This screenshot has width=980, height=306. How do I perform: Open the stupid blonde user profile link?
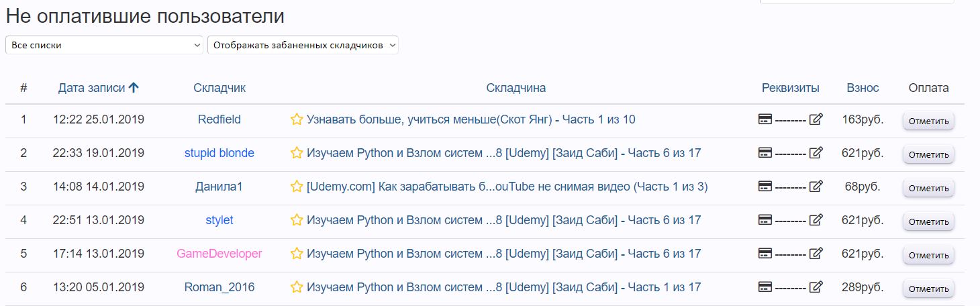(x=219, y=153)
